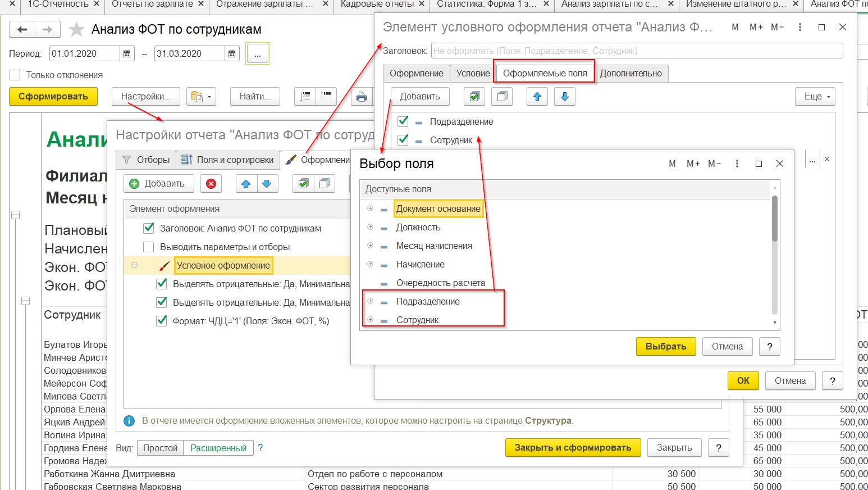This screenshot has height=490, width=868.
Task: Expand the Должность field
Action: [x=371, y=227]
